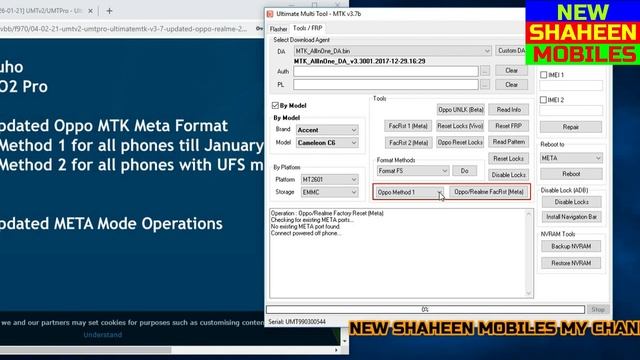Close the UMTv2/UMTPro browser tab

pyautogui.click(x=91, y=11)
